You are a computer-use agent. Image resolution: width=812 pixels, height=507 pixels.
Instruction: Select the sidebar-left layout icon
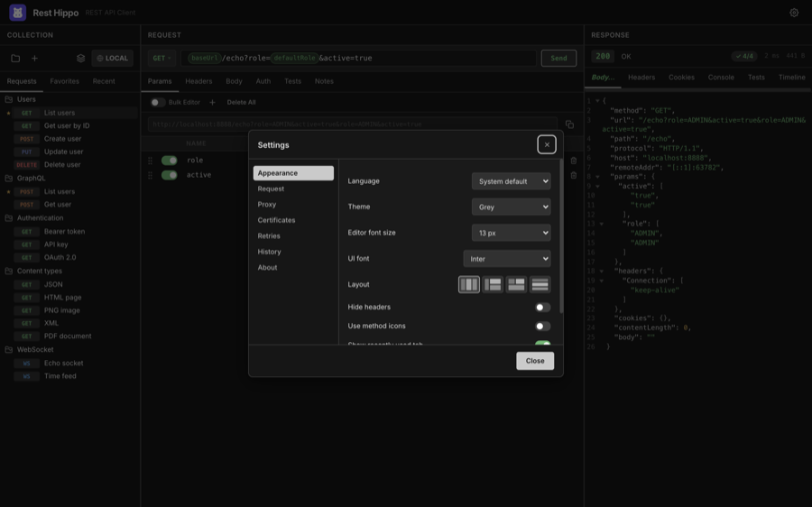tap(493, 284)
